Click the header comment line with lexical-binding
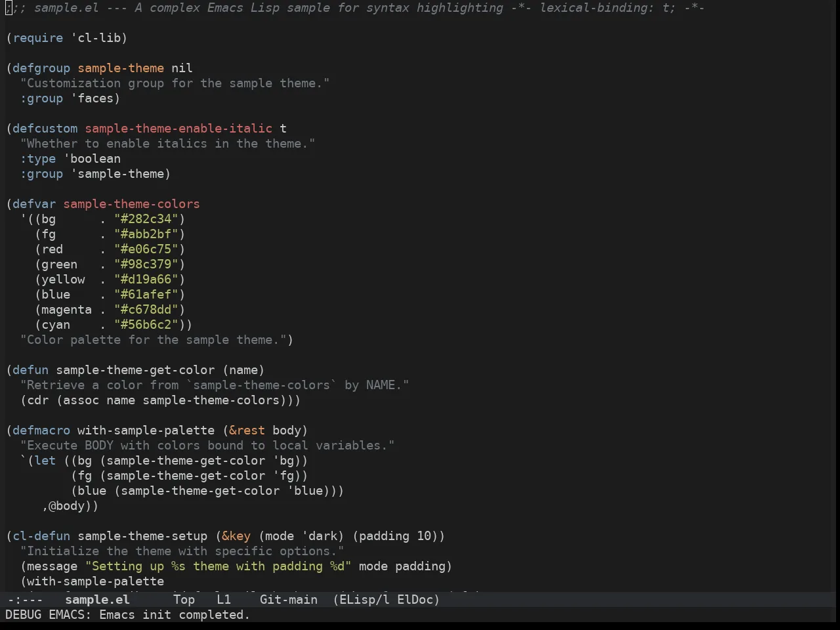This screenshot has height=630, width=840. point(355,8)
